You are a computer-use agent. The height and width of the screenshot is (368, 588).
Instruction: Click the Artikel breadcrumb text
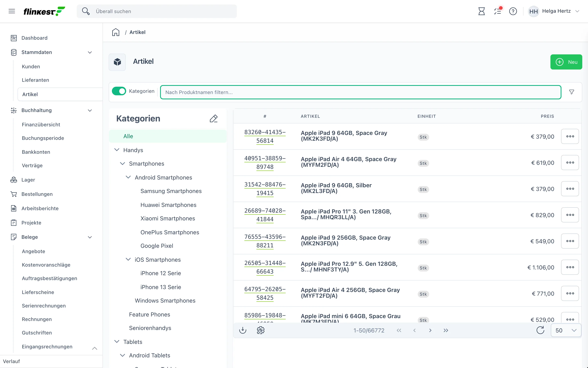(137, 32)
